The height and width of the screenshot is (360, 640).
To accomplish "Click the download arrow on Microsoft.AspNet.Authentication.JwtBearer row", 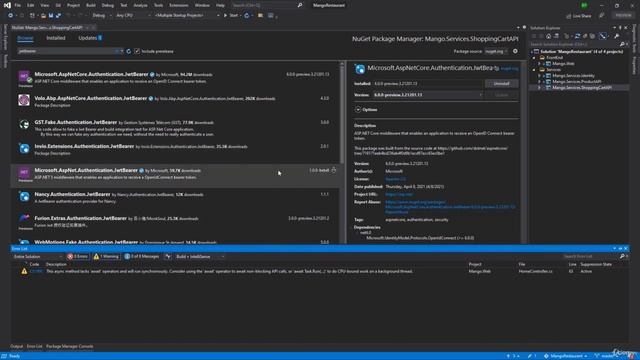I will point(333,170).
